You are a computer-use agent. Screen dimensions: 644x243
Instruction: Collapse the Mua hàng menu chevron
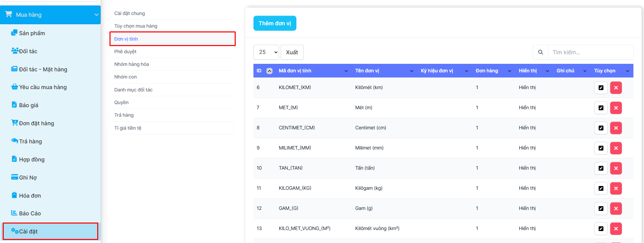[96, 15]
